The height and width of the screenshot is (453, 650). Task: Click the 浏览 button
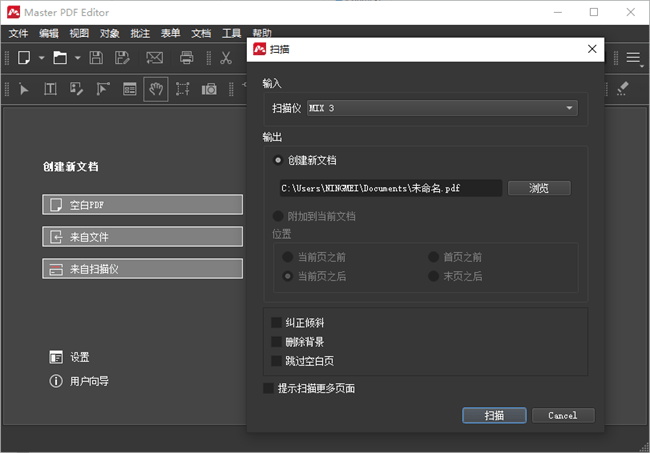539,188
